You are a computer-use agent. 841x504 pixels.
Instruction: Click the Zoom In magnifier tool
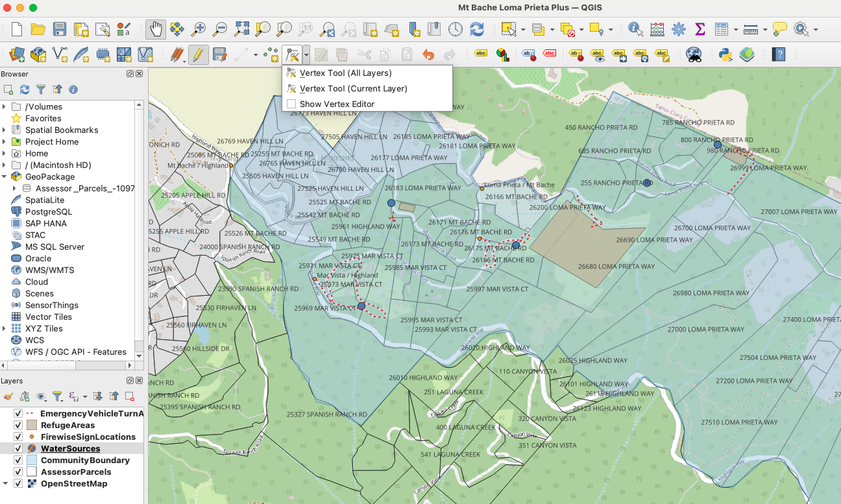coord(199,29)
